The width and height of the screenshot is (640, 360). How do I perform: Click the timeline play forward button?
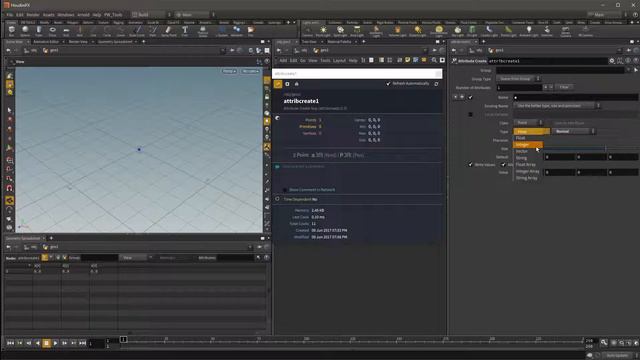pos(56,343)
